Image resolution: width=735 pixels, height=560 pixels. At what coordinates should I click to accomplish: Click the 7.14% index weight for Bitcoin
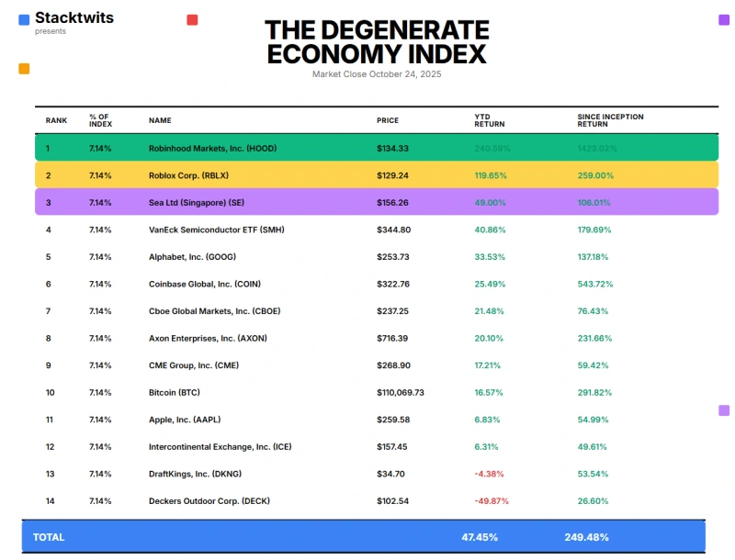pos(100,393)
